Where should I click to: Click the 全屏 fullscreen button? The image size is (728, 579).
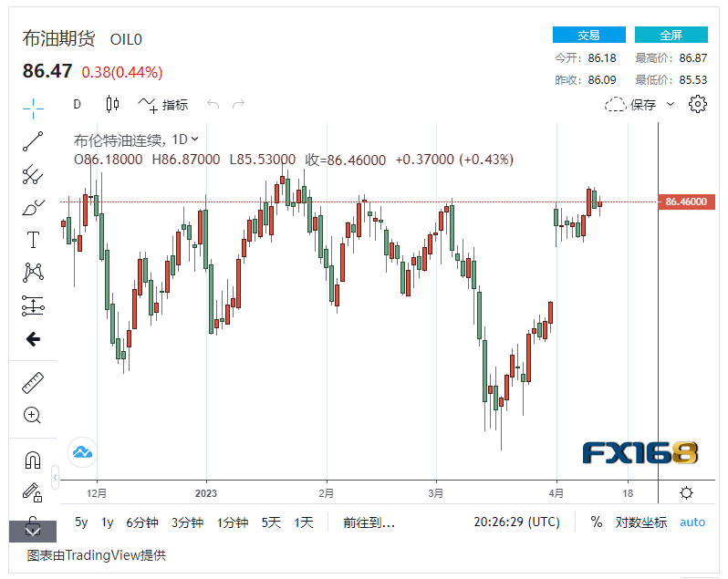[x=671, y=35]
